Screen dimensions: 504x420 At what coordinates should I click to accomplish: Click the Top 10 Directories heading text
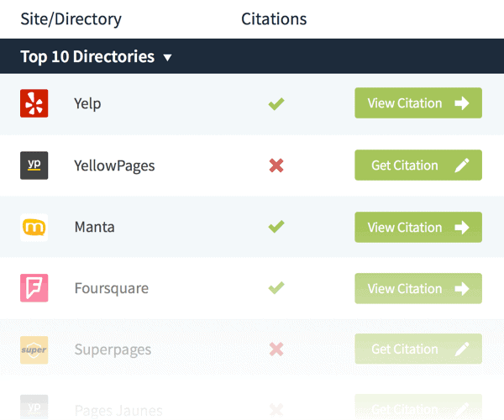pyautogui.click(x=87, y=57)
